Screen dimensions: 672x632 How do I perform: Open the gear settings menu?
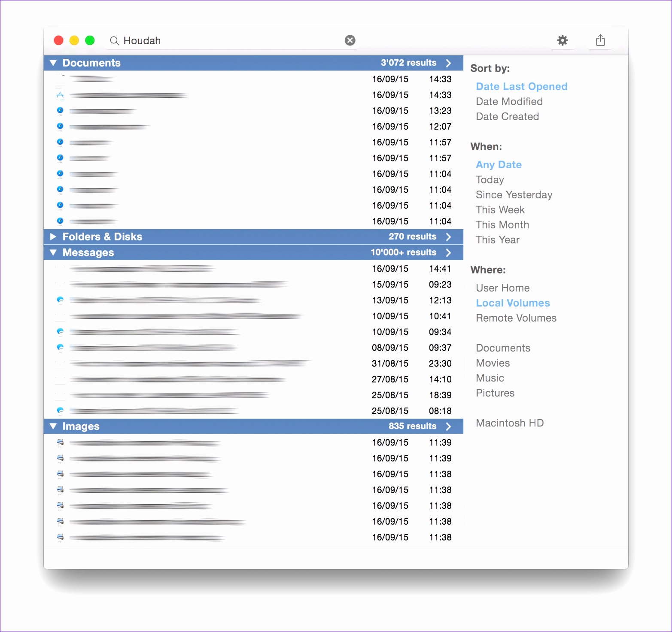[x=563, y=40]
